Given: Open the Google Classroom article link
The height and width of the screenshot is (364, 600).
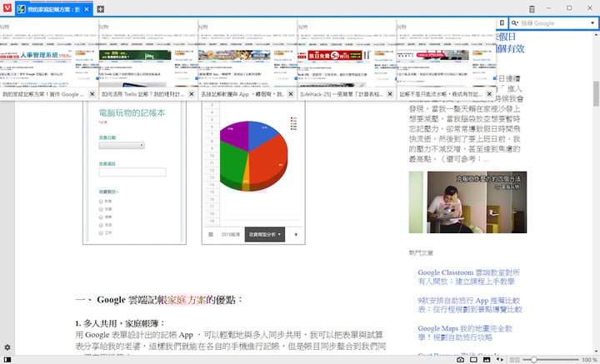Looking at the screenshot, I should point(468,277).
